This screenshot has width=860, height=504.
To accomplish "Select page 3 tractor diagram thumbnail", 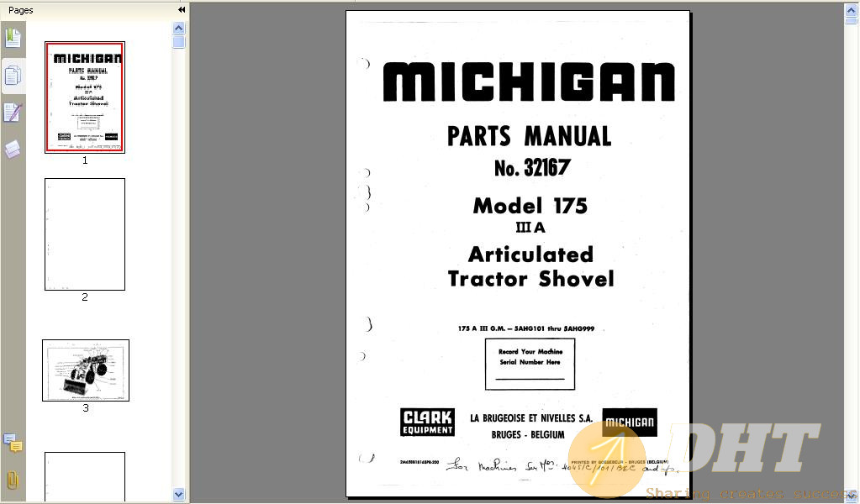I will (86, 370).
